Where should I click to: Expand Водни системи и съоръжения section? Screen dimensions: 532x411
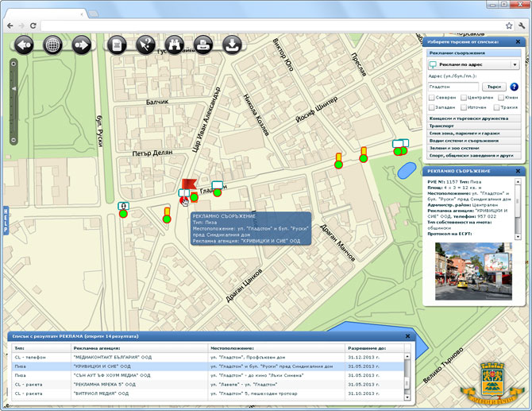pyautogui.click(x=474, y=141)
